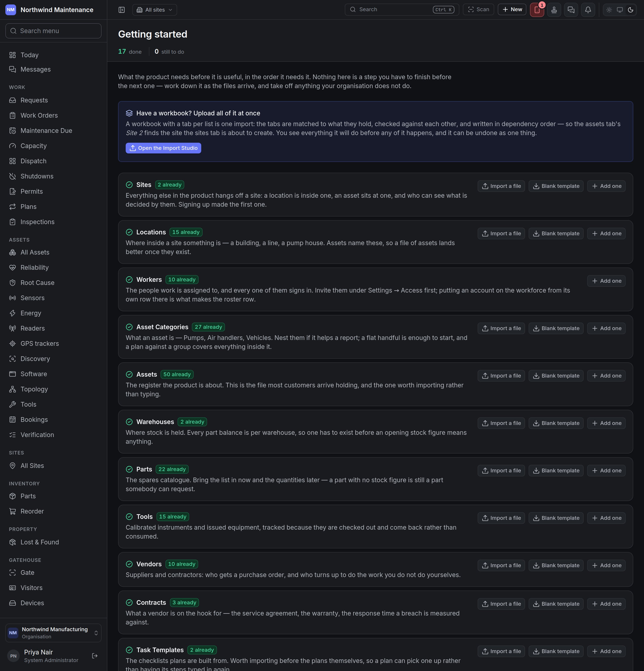Import a file for Locations
Screen dimensions: 644x671
(501, 234)
